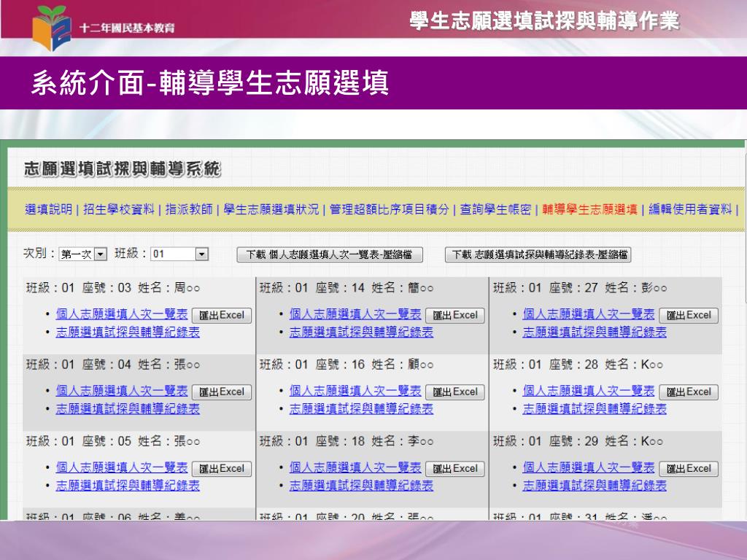747x560 pixels.
Task: Click the header text for seat 04 張○○
Action: (x=113, y=365)
